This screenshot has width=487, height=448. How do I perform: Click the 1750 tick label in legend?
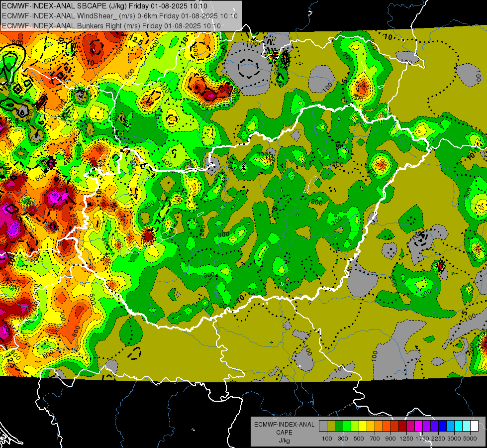(422, 439)
